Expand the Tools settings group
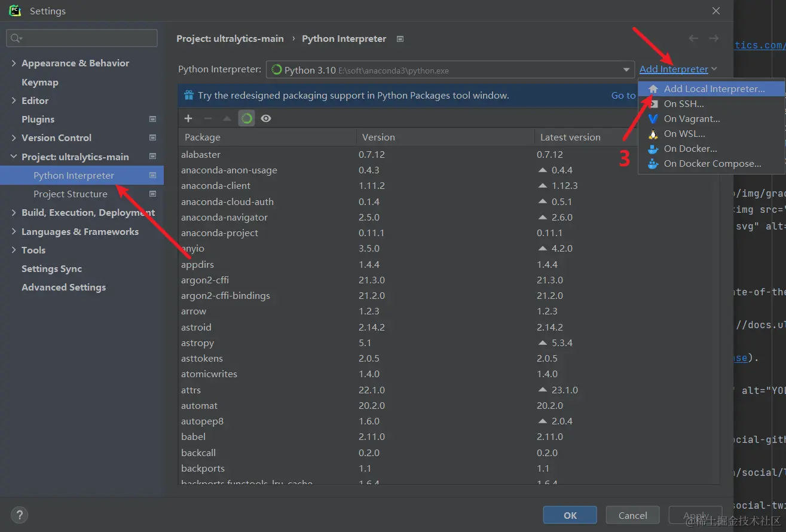The width and height of the screenshot is (786, 532). tap(14, 250)
